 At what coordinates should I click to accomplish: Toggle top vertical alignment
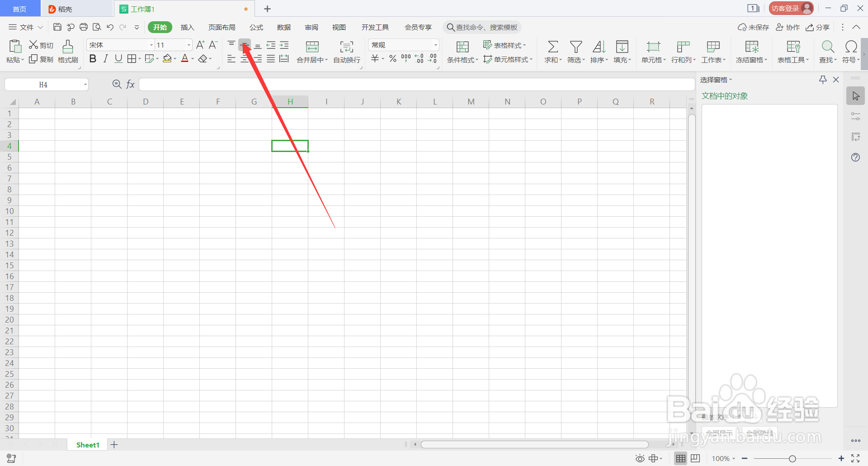pyautogui.click(x=231, y=45)
